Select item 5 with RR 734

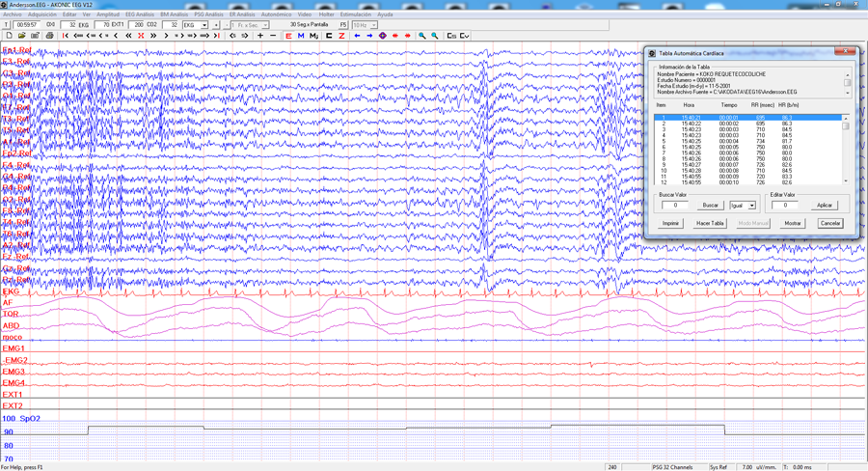coord(747,141)
